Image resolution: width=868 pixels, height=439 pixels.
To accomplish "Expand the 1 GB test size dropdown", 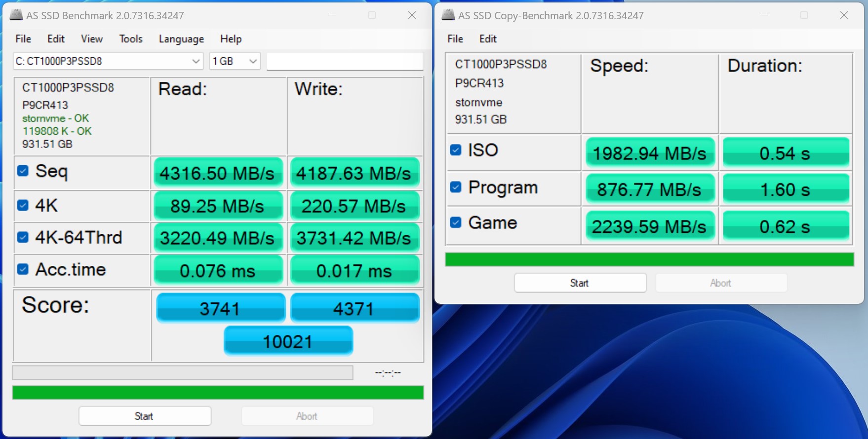I will 235,61.
